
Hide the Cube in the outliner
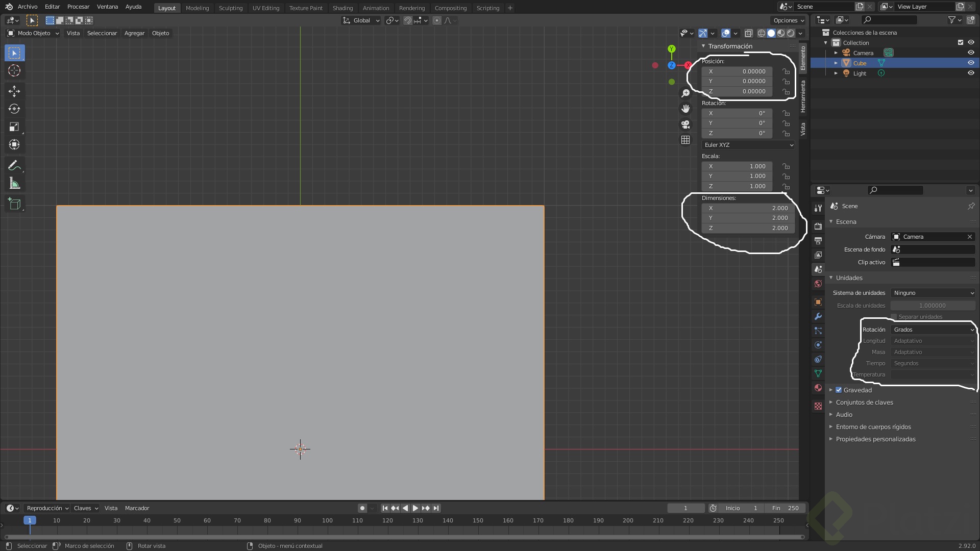971,63
